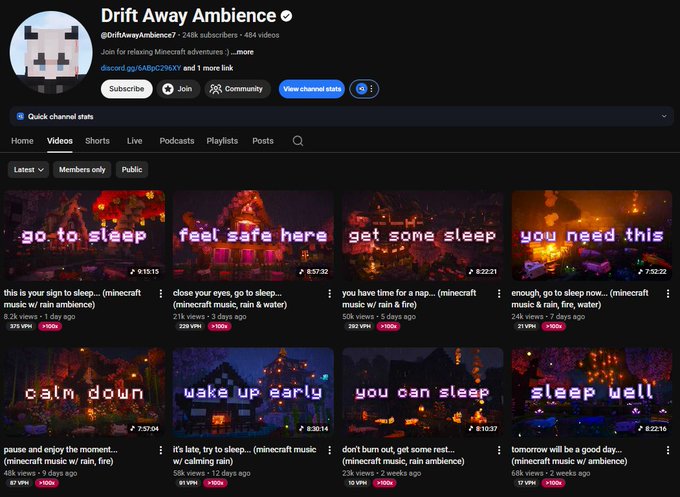Click the extension icon with three dots
The width and height of the screenshot is (680, 497).
coord(364,89)
